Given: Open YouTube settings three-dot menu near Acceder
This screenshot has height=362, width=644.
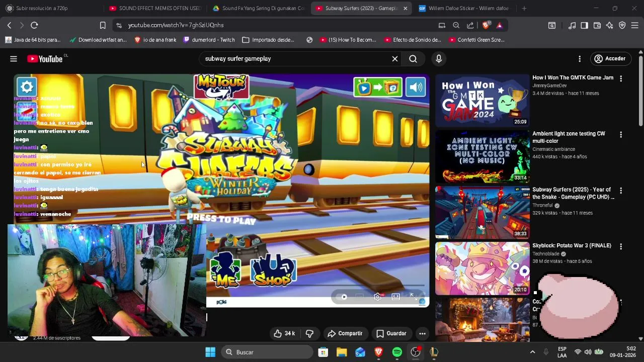Looking at the screenshot, I should 580,59.
